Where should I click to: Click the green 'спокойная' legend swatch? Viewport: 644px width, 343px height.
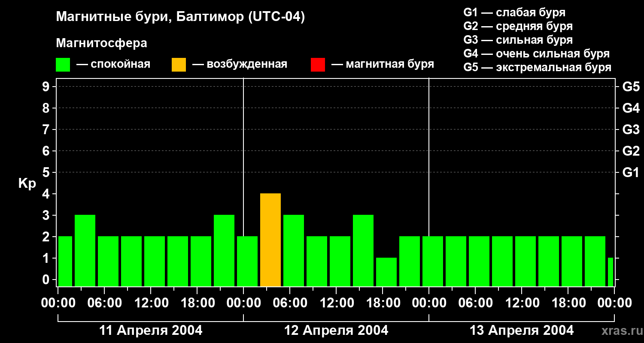coord(63,65)
